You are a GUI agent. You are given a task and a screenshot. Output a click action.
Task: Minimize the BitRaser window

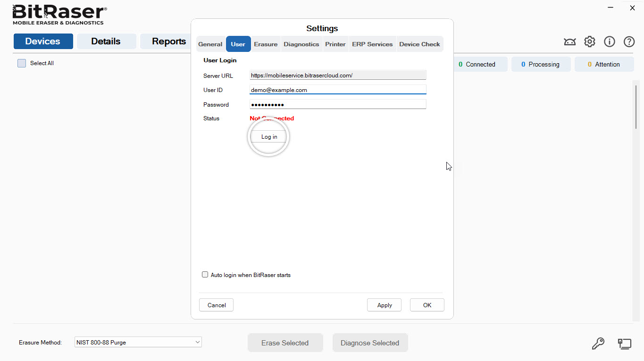click(x=611, y=8)
